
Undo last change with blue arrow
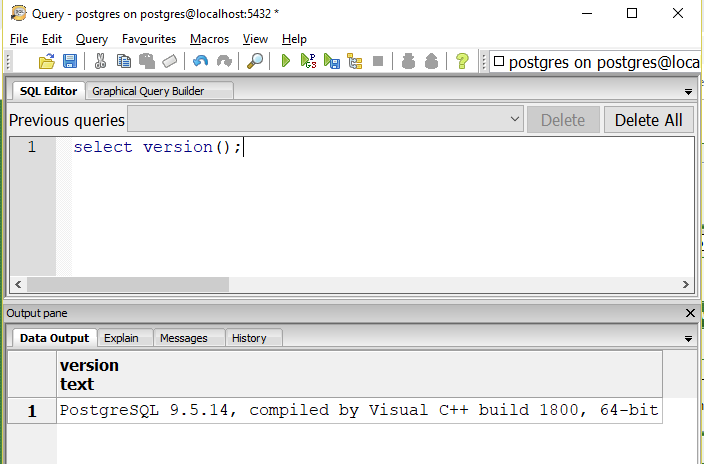point(200,61)
